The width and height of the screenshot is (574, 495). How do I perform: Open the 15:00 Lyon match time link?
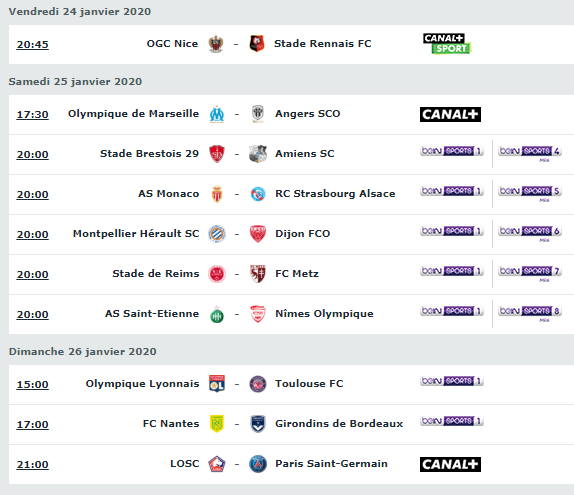click(33, 384)
